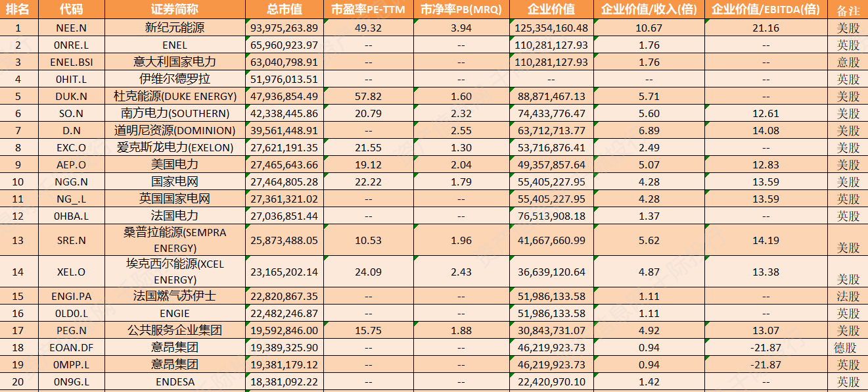Click the enterprise value 88,871,467.13

(551, 96)
